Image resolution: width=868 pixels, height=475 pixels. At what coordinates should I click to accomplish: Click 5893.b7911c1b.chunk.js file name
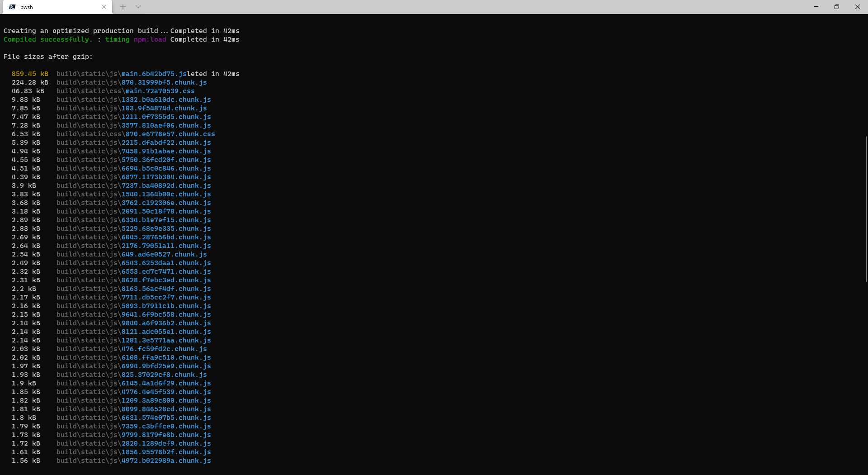coord(166,306)
